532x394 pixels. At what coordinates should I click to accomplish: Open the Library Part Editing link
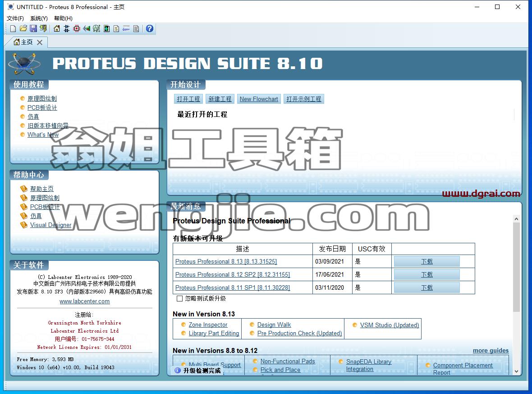(x=214, y=333)
